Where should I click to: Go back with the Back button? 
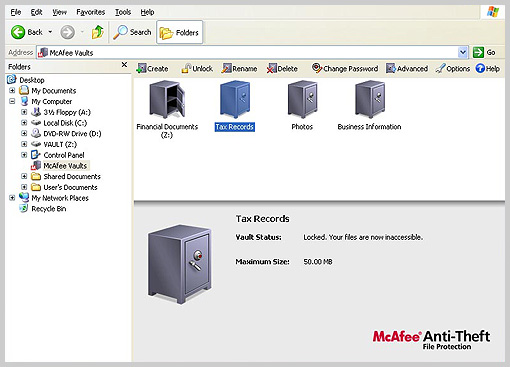pos(26,32)
